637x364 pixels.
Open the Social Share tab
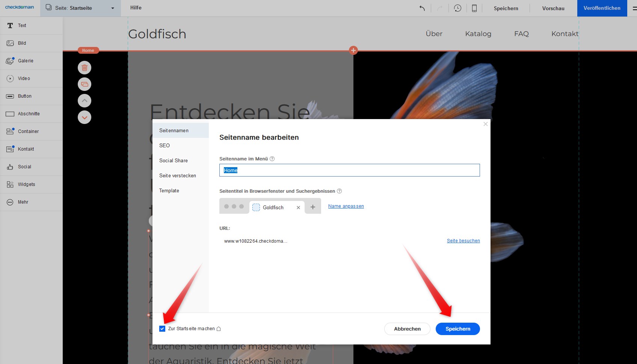click(174, 160)
